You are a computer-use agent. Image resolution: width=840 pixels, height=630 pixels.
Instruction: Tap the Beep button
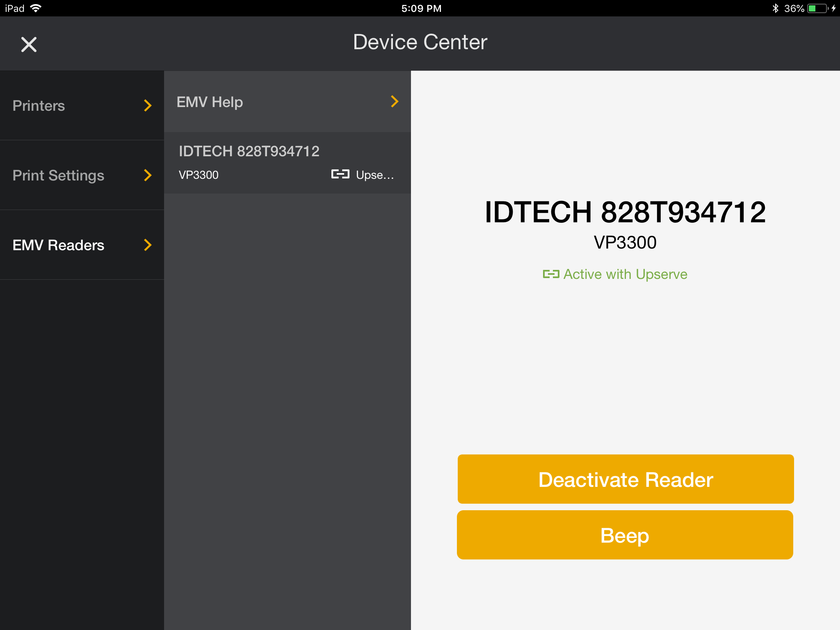[x=625, y=534]
